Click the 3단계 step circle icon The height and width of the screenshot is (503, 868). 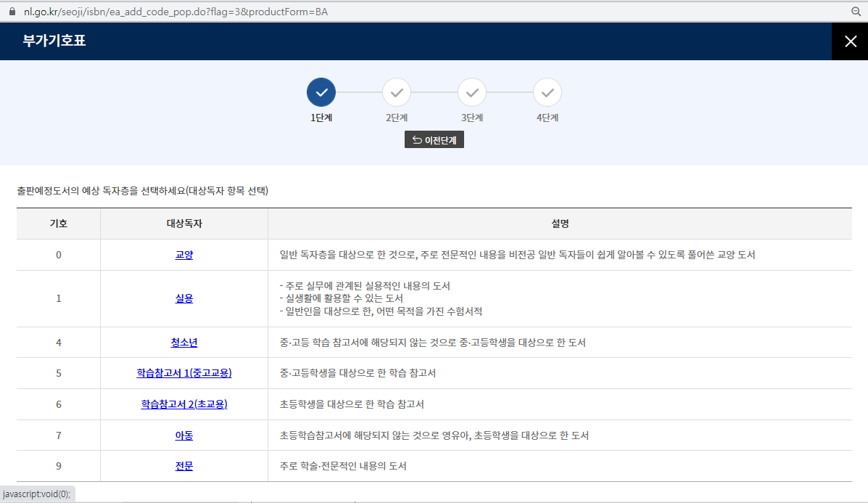click(471, 92)
